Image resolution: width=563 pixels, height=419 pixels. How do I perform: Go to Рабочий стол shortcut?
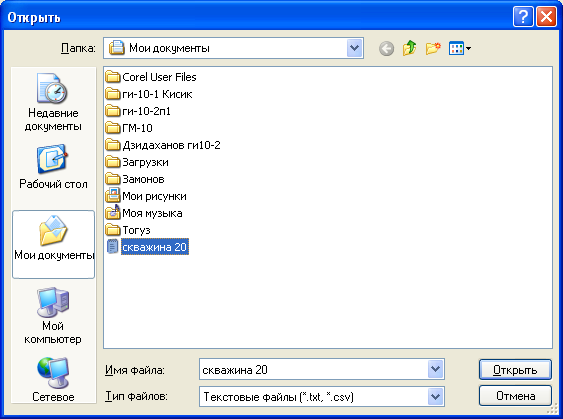pos(53,167)
